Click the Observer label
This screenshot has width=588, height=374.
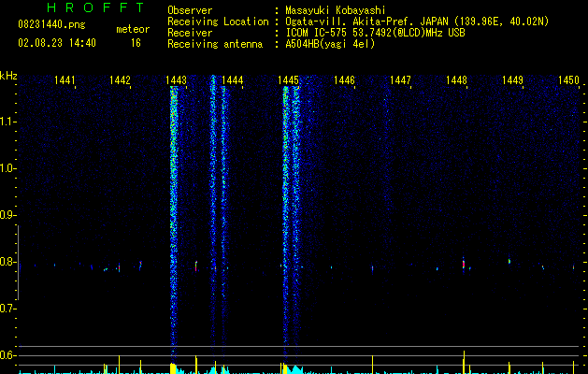point(190,10)
